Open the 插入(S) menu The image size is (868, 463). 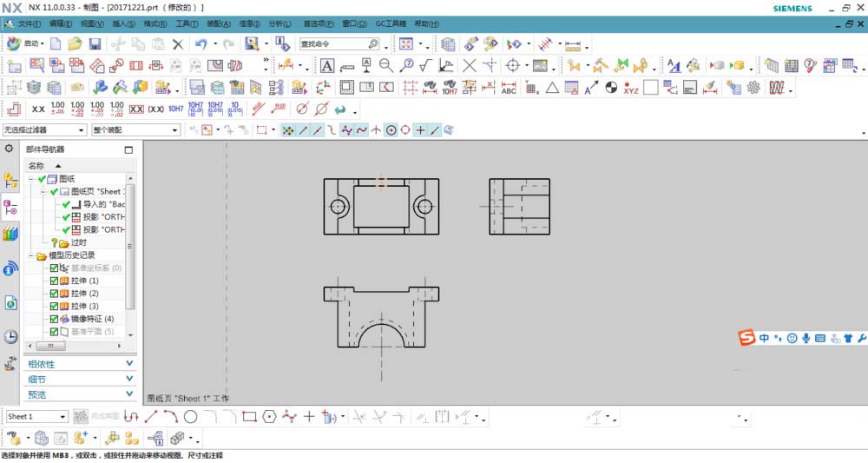(x=123, y=23)
